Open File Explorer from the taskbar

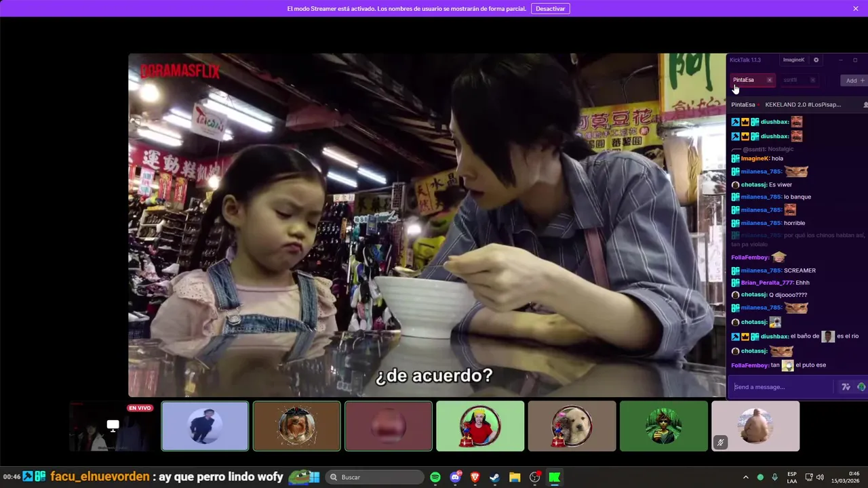pos(515,477)
